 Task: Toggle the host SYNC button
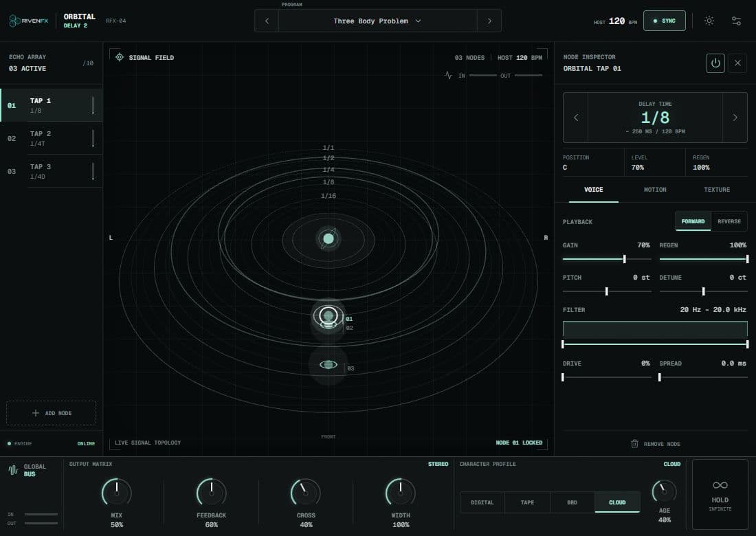point(664,21)
